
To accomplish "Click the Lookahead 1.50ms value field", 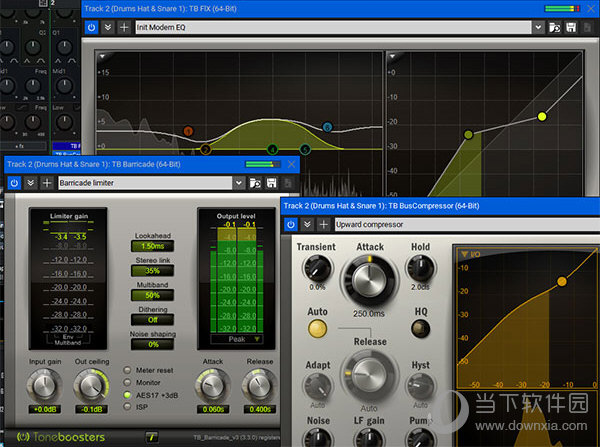I will [x=152, y=246].
